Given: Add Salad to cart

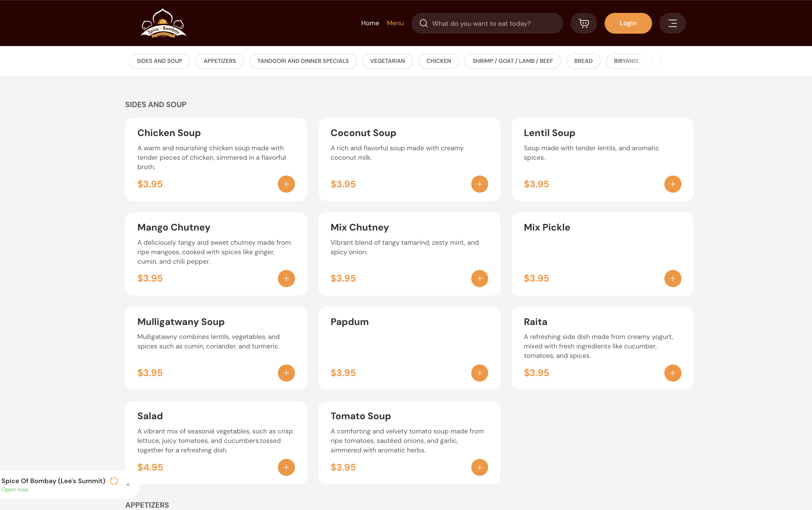Looking at the screenshot, I should coord(286,467).
